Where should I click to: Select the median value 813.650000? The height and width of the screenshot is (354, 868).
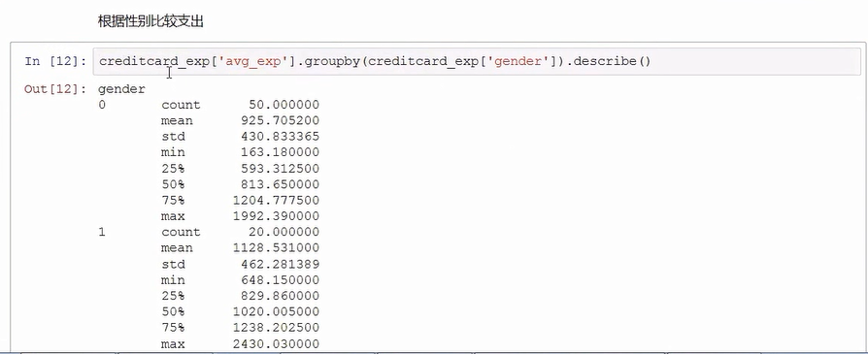281,184
